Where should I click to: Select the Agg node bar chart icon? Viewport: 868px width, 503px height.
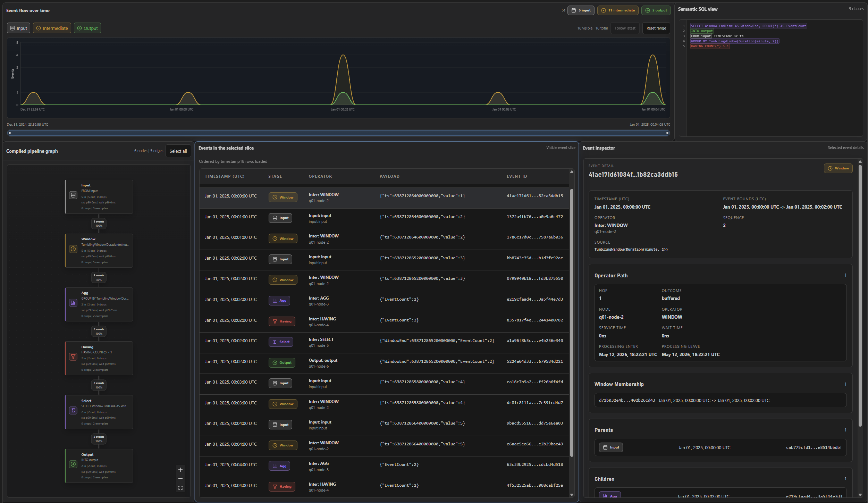(x=73, y=303)
